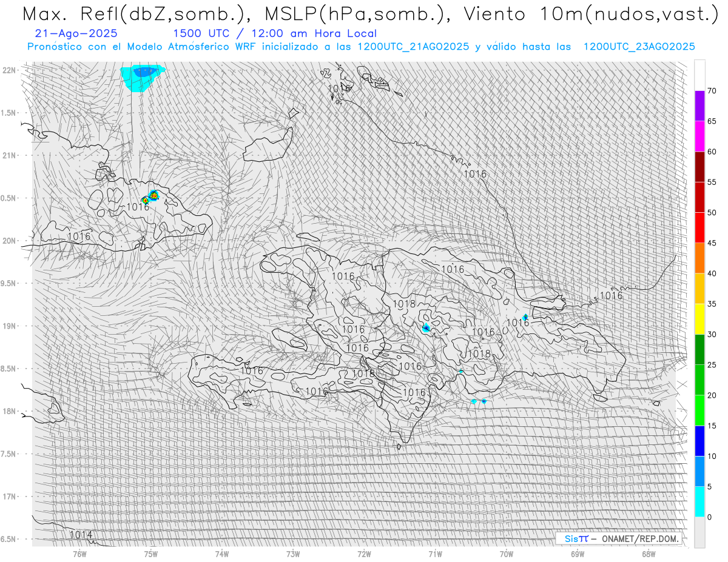Click the '18N' latitude label

tap(8, 411)
